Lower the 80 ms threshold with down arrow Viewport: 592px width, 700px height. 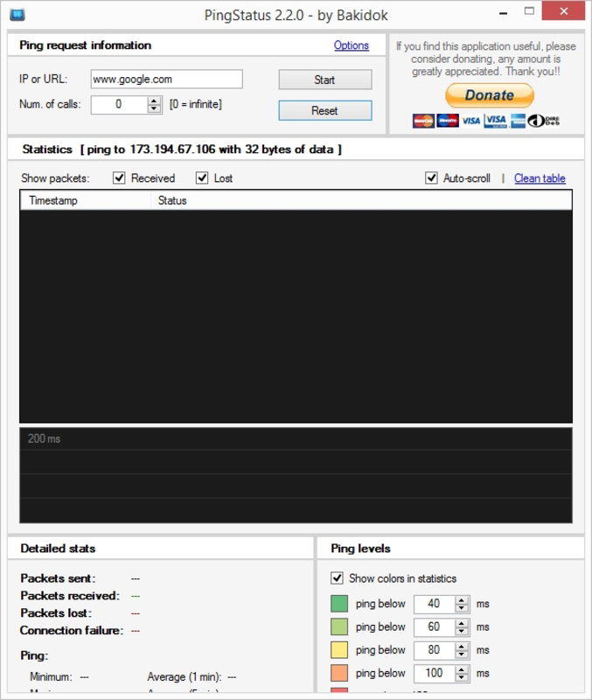(x=462, y=654)
